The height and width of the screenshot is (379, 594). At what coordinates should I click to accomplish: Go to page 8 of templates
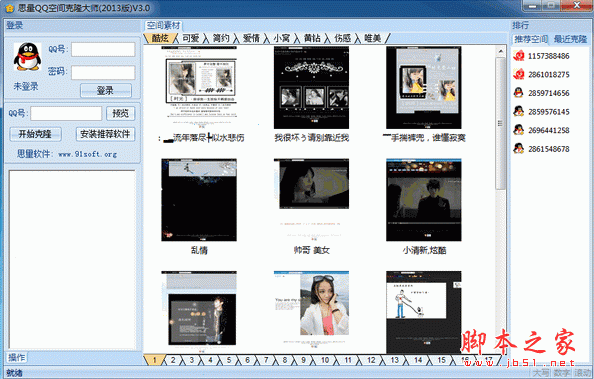pos(284,360)
